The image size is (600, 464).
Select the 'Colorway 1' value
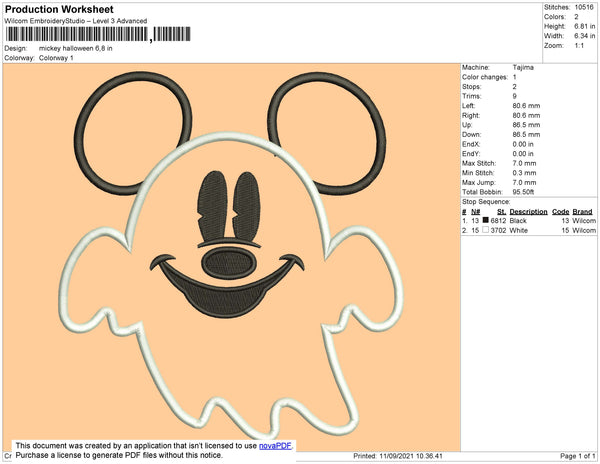click(x=56, y=58)
